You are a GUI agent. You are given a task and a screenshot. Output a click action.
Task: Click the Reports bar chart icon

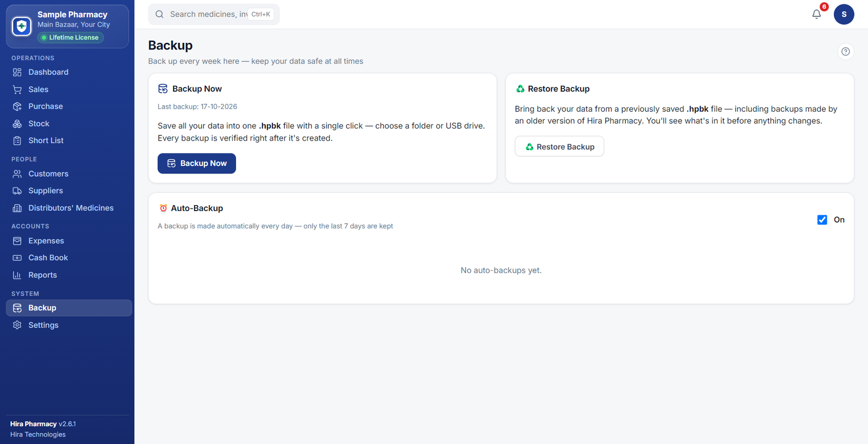tap(17, 275)
